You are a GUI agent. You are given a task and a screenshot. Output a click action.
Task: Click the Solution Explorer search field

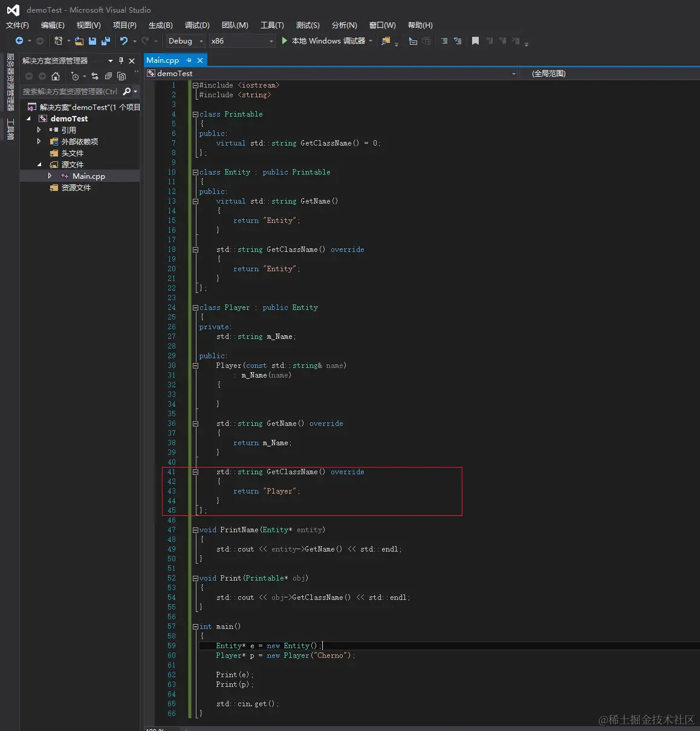click(70, 92)
